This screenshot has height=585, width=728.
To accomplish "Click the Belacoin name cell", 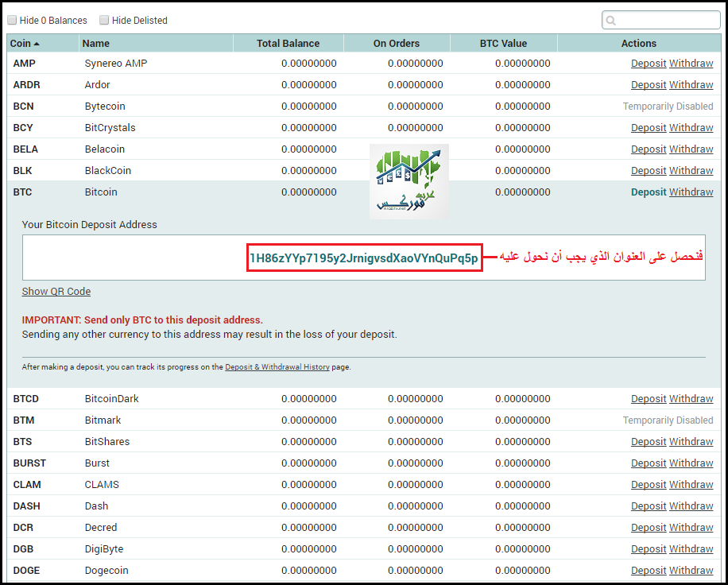I will [104, 149].
